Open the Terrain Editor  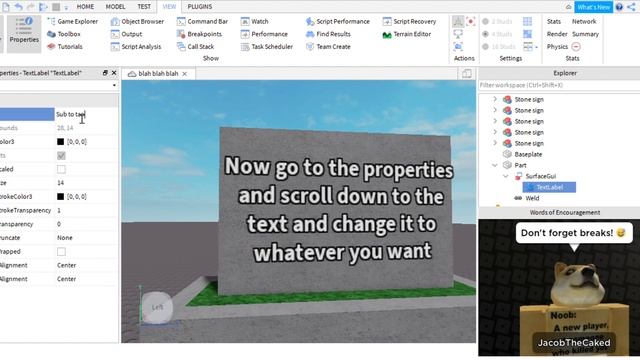click(x=407, y=34)
